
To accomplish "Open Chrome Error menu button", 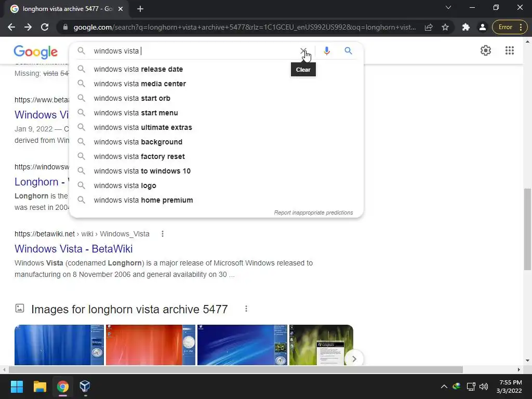I will [509, 27].
